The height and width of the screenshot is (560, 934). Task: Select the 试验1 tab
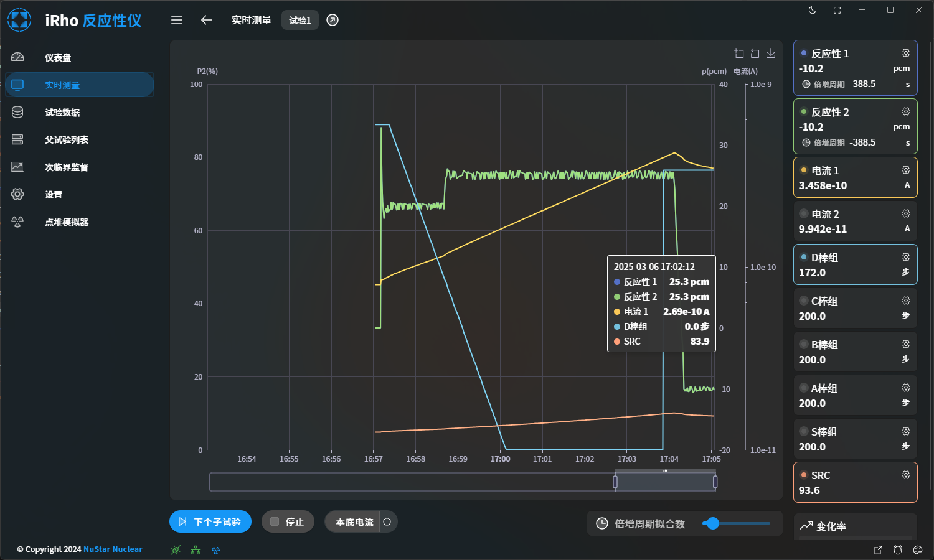click(x=300, y=20)
